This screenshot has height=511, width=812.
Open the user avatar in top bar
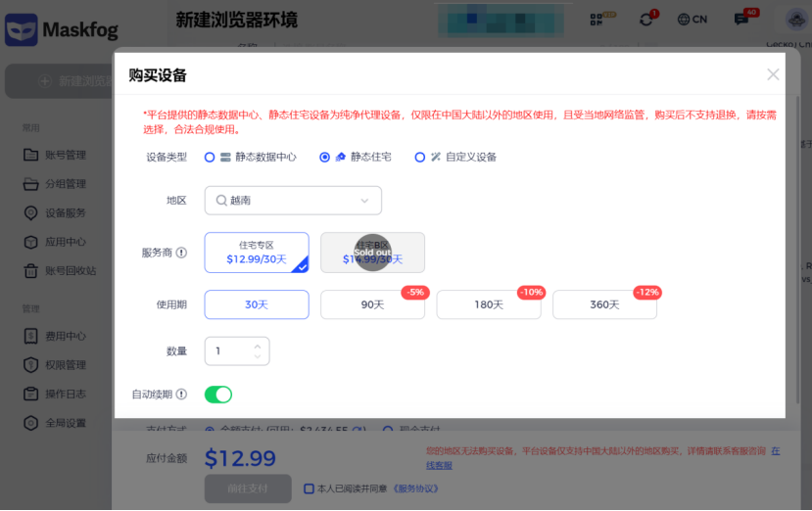796,20
